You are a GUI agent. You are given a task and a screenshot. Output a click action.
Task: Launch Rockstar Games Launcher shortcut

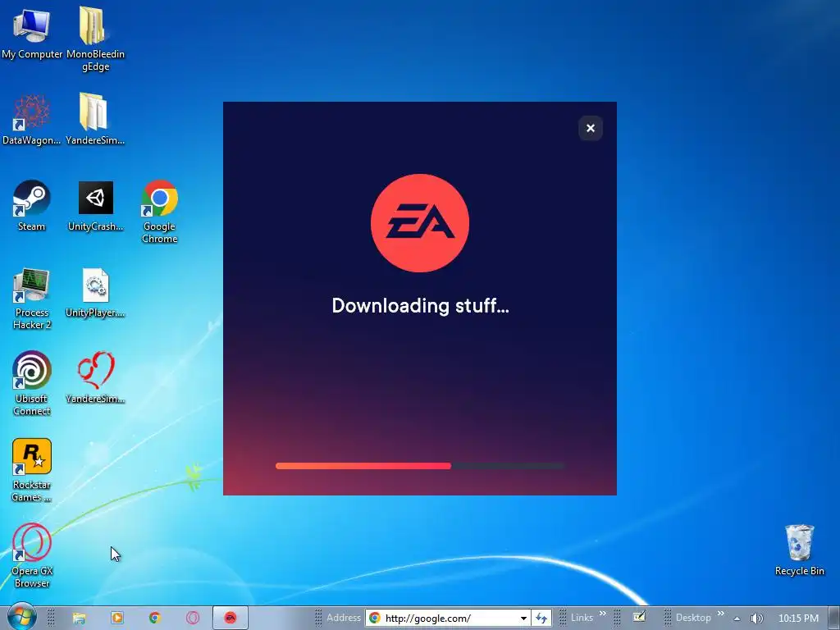click(x=32, y=470)
